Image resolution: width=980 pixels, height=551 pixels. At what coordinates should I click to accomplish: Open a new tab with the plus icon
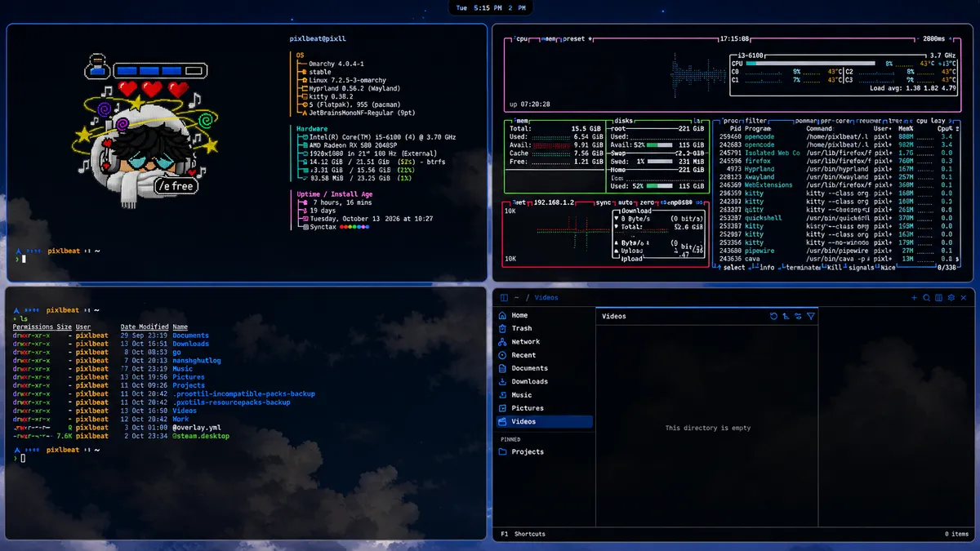[915, 298]
